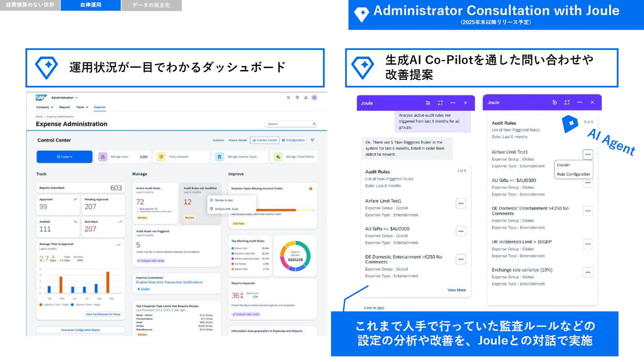
Task: Choose Analyze with Joule from popup menu
Action: pyautogui.click(x=224, y=209)
